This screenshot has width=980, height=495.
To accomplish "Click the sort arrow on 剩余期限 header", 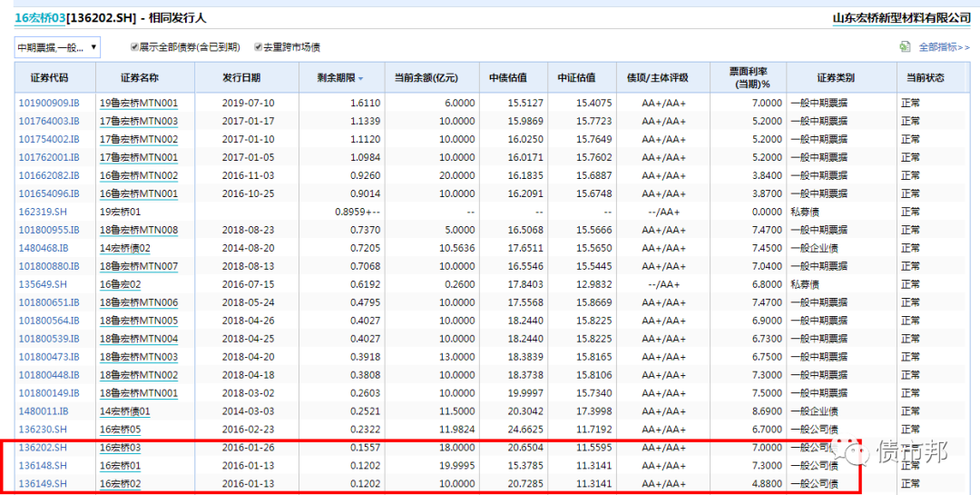I will click(x=360, y=79).
